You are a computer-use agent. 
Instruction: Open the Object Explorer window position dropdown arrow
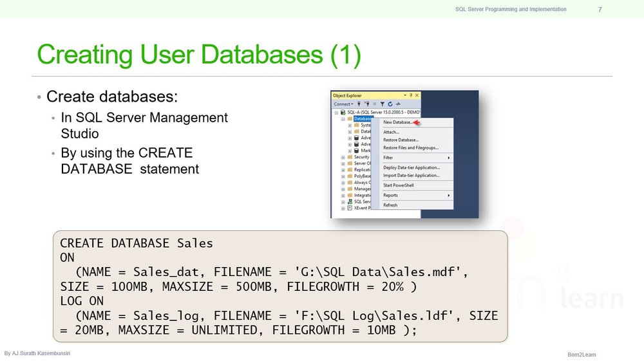(x=405, y=95)
